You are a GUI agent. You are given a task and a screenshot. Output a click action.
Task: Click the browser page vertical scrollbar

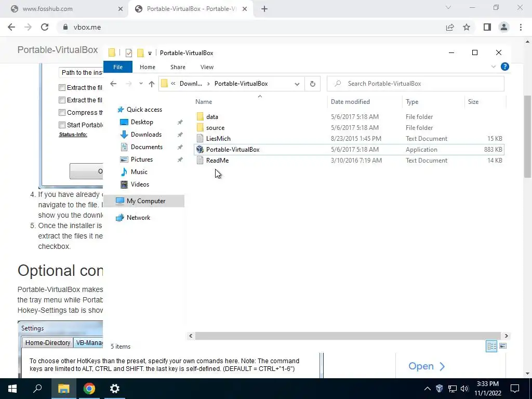pyautogui.click(x=528, y=136)
